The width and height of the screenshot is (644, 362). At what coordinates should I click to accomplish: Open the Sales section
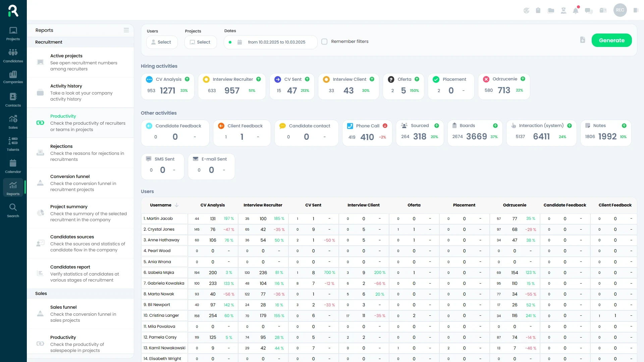pos(13,122)
